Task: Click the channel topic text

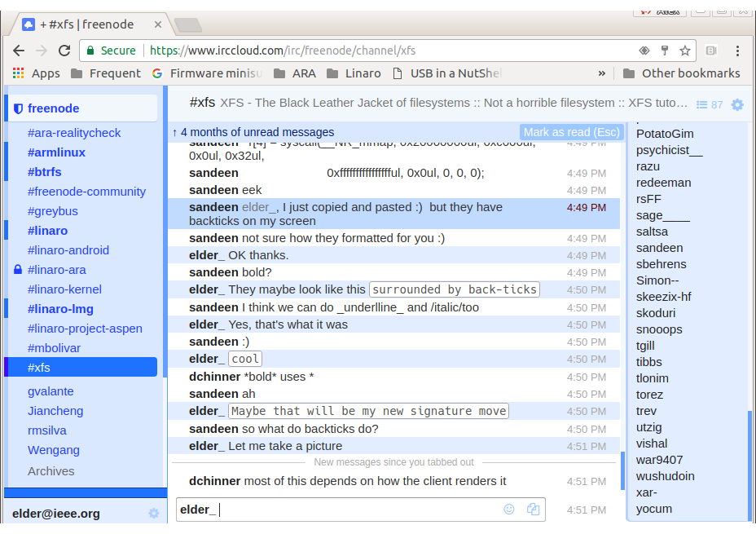Action: click(x=454, y=104)
